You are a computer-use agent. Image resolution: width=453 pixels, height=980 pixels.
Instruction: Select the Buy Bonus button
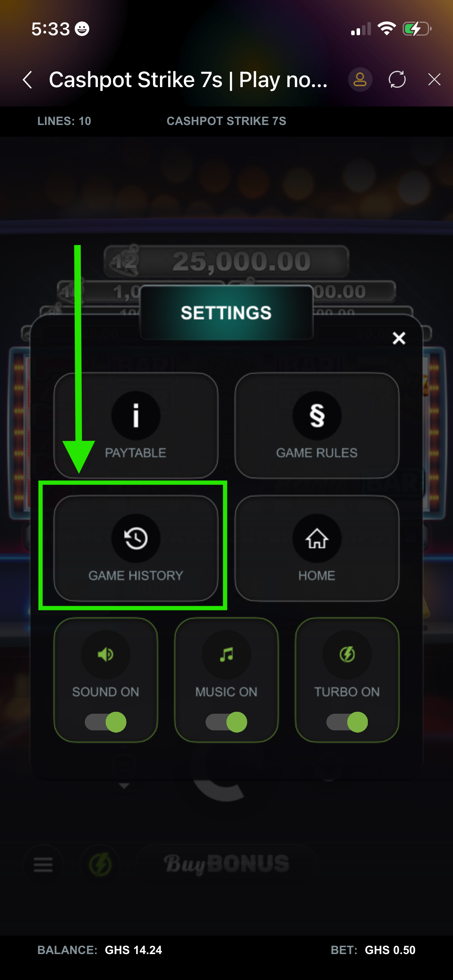point(226,864)
